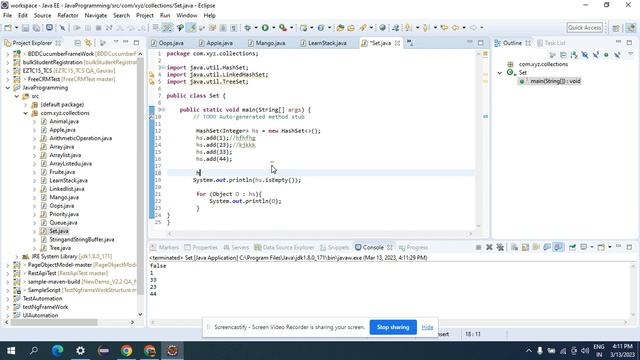Collapse the src folder

(17, 96)
